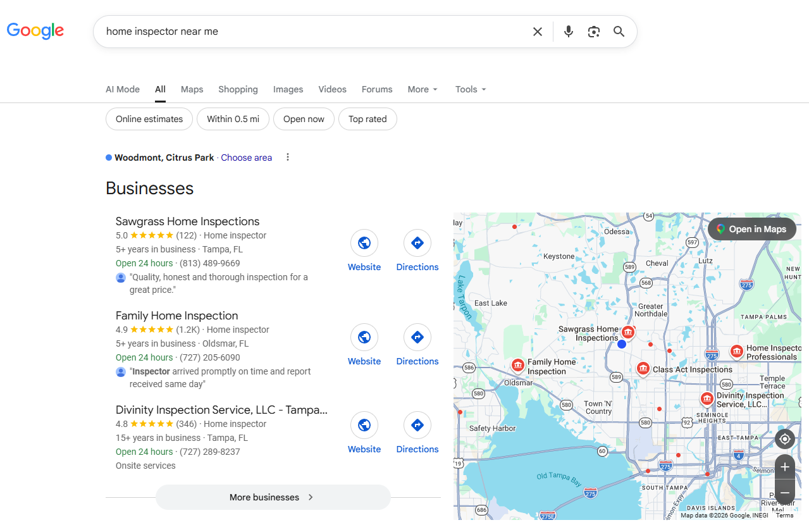This screenshot has height=532, width=809.
Task: Click the Sawgrass Home Inspections map pin
Action: click(x=628, y=331)
